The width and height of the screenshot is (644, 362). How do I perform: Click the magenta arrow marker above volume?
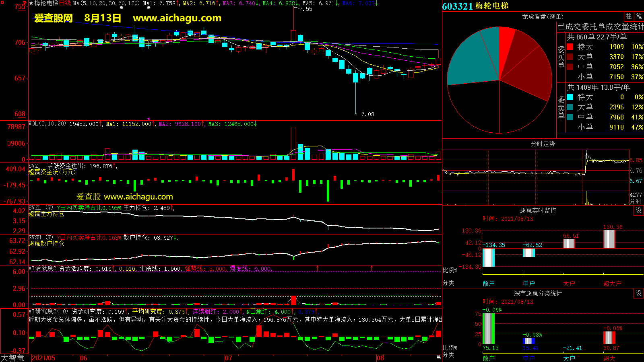click(x=148, y=119)
